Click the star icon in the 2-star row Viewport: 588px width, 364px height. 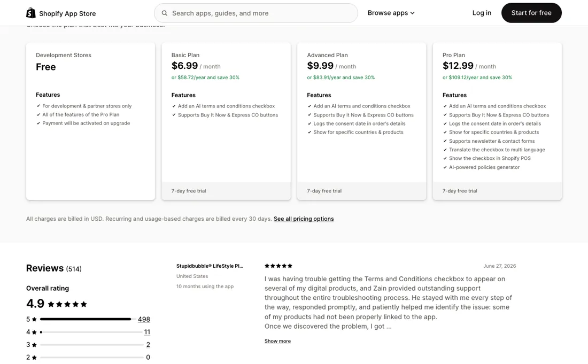34,358
